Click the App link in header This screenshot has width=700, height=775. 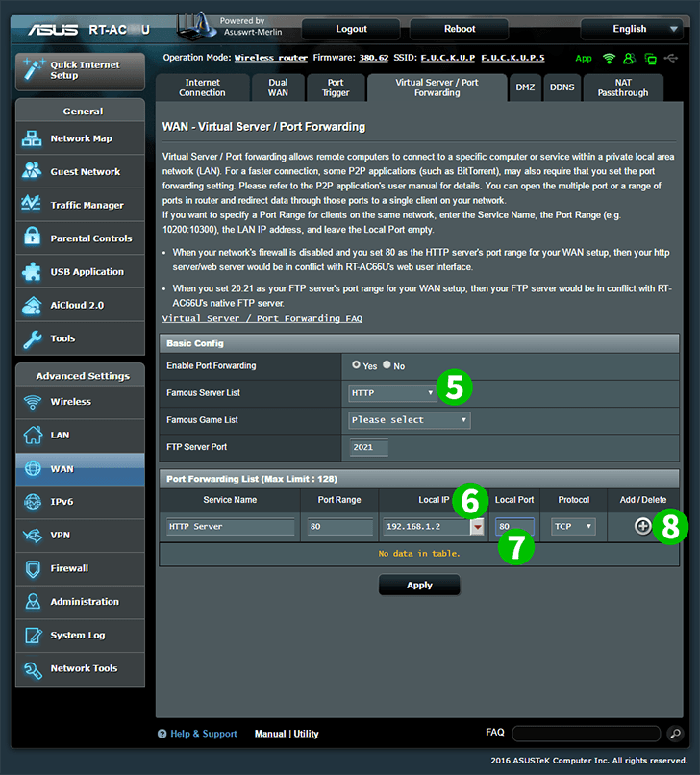tap(584, 59)
